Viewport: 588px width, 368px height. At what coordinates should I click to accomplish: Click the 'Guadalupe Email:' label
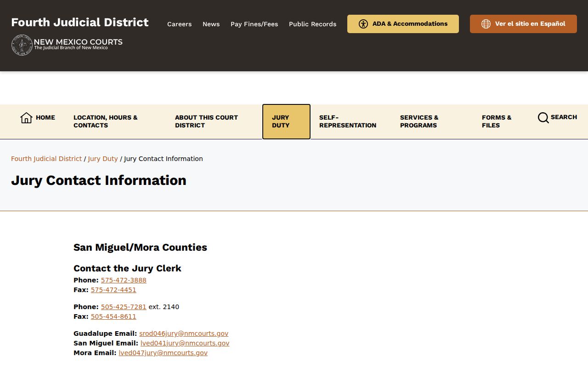[x=105, y=333]
